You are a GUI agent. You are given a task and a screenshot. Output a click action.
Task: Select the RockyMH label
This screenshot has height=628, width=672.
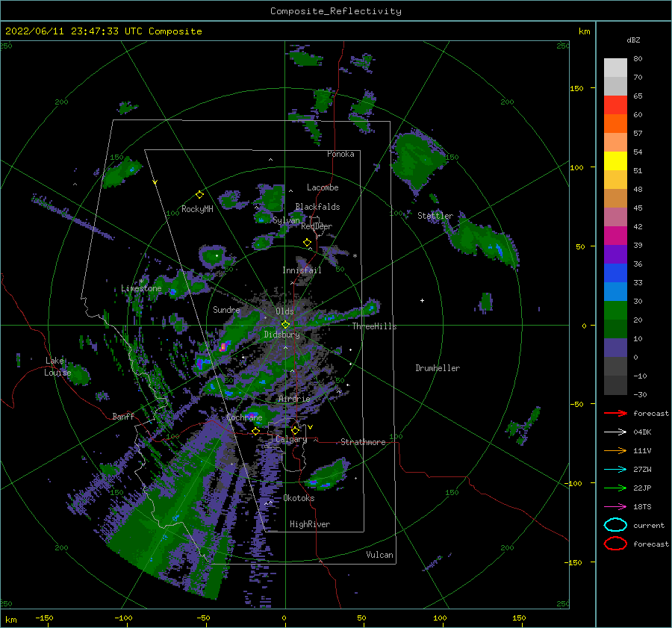point(197,209)
